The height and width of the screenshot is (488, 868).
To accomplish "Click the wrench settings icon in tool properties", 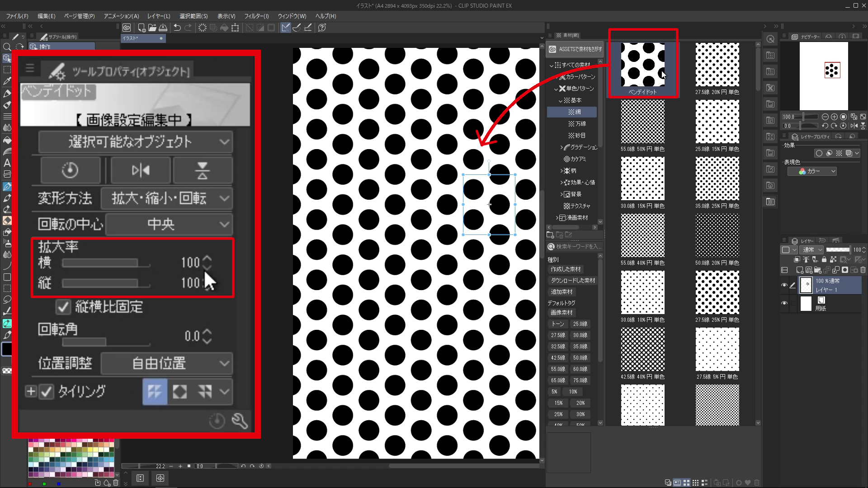I will [239, 421].
